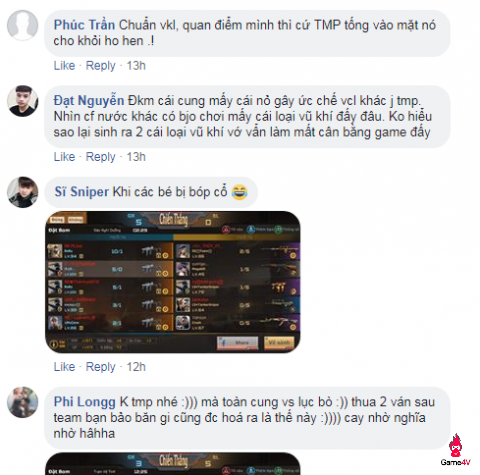The height and width of the screenshot is (475, 480).
Task: Like Phúc Trần's comment
Action: [x=64, y=66]
